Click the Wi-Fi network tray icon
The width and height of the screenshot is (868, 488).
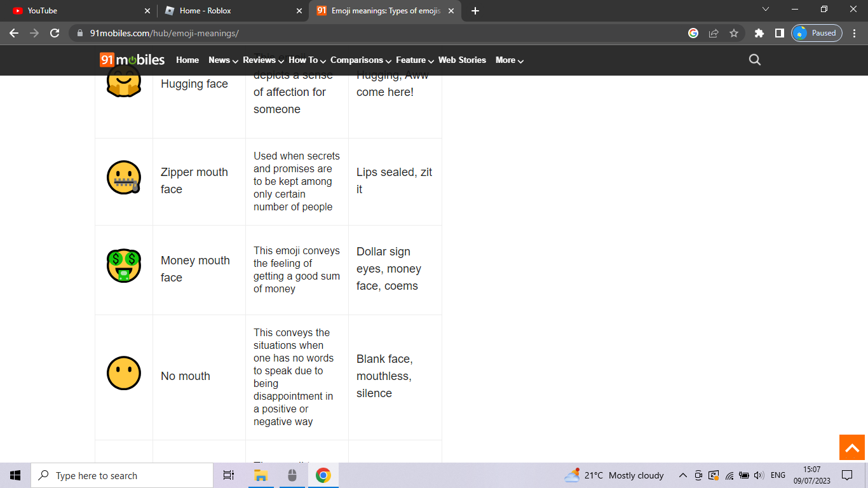729,475
